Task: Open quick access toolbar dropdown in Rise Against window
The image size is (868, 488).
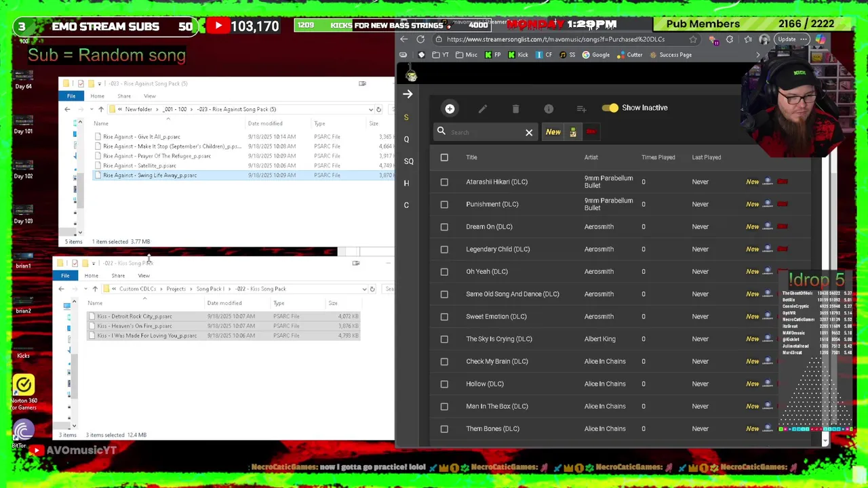Action: [100, 83]
